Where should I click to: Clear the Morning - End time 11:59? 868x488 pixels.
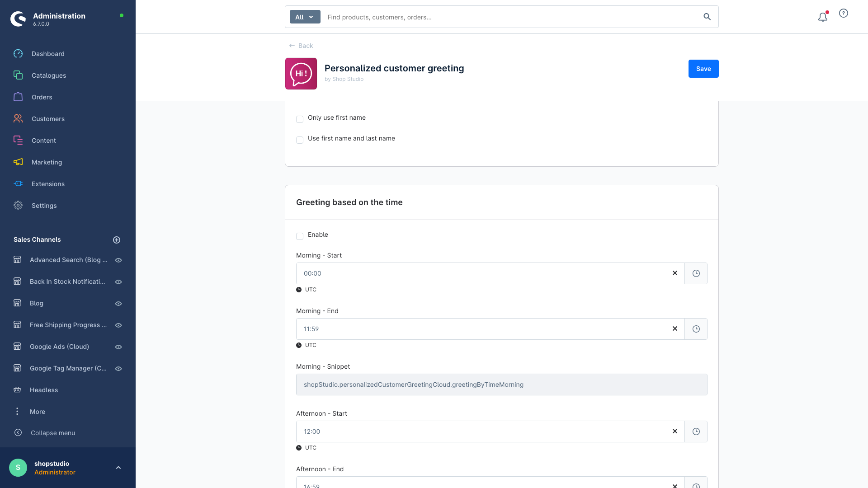[675, 328]
